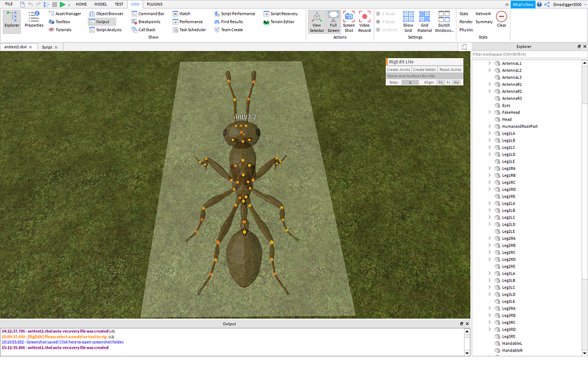588x367 pixels.
Task: Open the Switch Windows dropdown
Action: point(444,22)
